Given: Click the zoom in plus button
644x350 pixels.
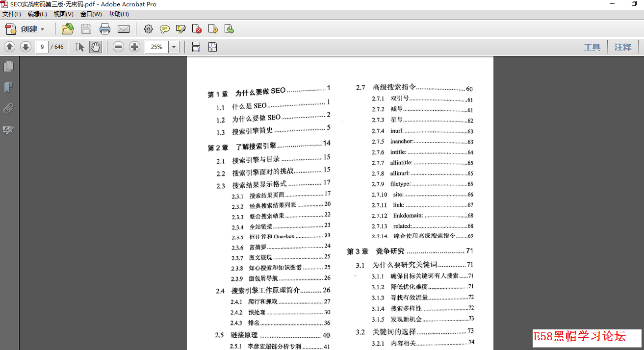Looking at the screenshot, I should click(x=134, y=47).
